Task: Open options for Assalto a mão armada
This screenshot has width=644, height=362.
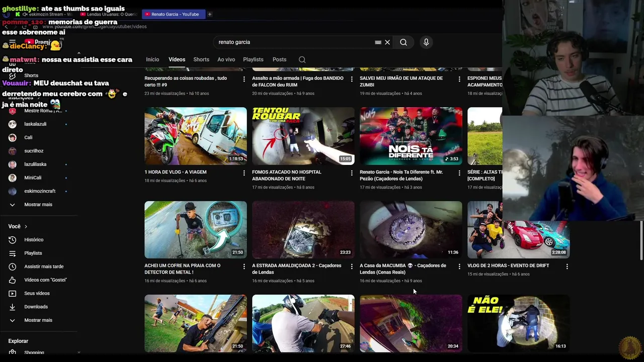Action: (352, 79)
